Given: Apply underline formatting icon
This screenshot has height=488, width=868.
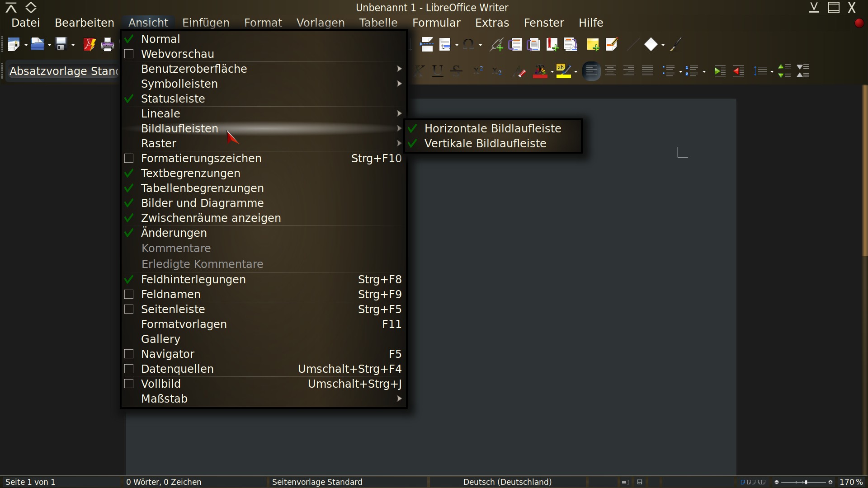Looking at the screenshot, I should (x=437, y=71).
